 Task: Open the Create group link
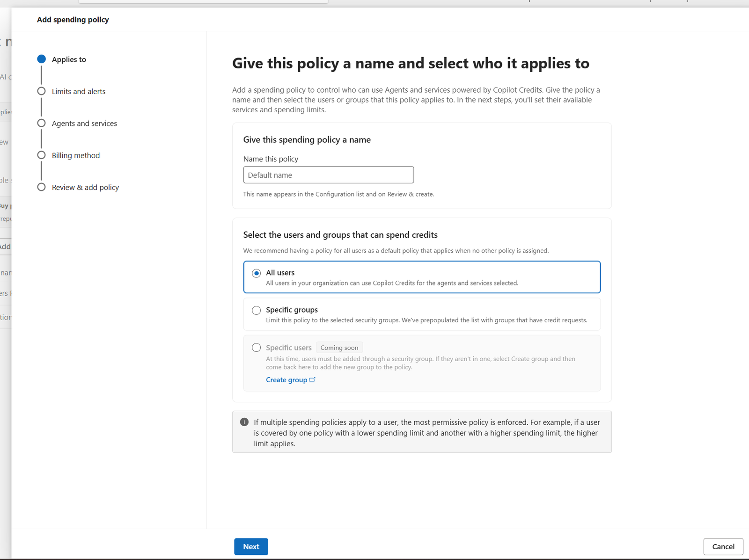click(286, 380)
